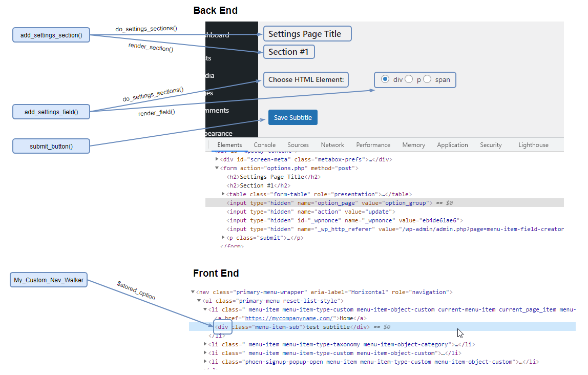Collapse the ul primary-menu node
This screenshot has width=588, height=375.
pyautogui.click(x=199, y=300)
